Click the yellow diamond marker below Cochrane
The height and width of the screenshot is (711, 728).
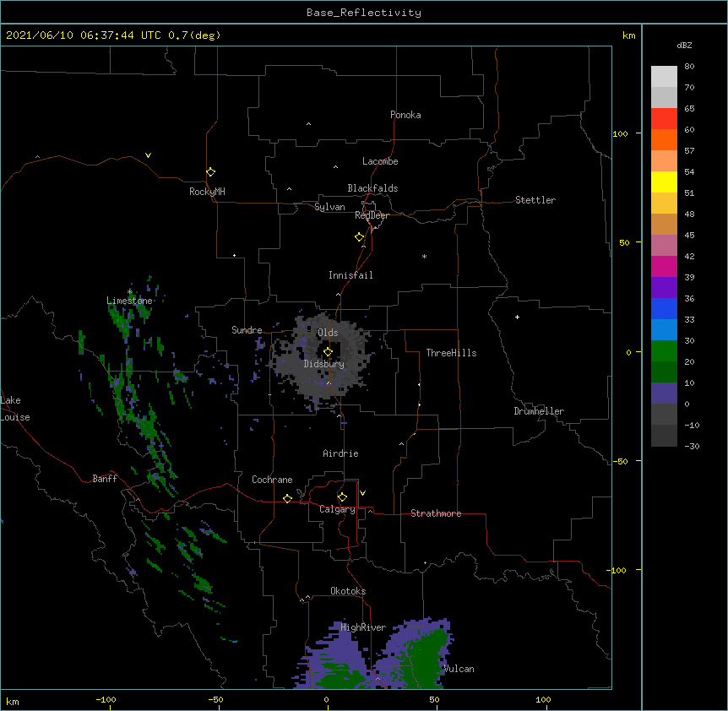click(287, 498)
